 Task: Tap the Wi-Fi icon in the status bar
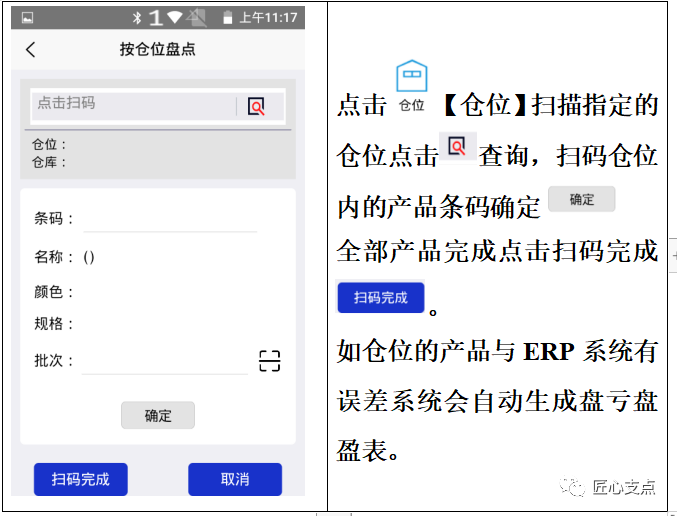click(175, 17)
